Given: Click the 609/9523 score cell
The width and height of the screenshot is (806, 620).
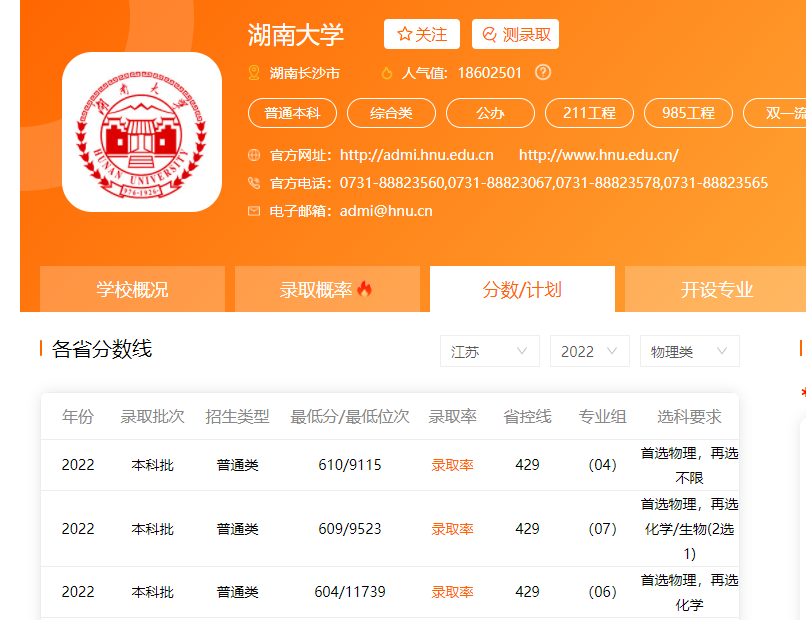Looking at the screenshot, I should point(350,529).
